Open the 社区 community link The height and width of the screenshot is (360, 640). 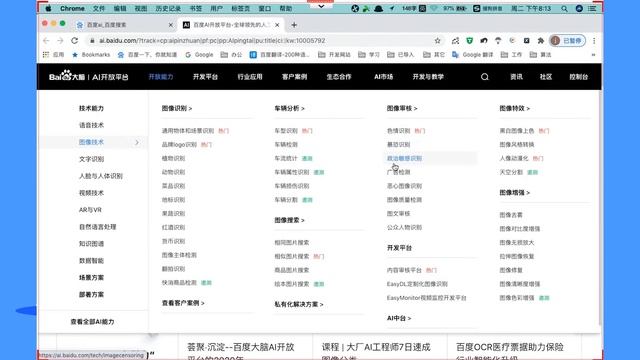coord(546,77)
